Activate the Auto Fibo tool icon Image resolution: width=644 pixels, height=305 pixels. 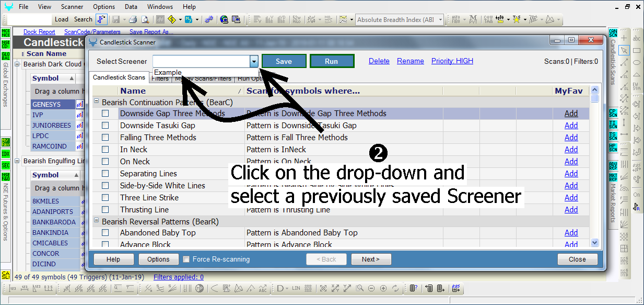click(456, 19)
